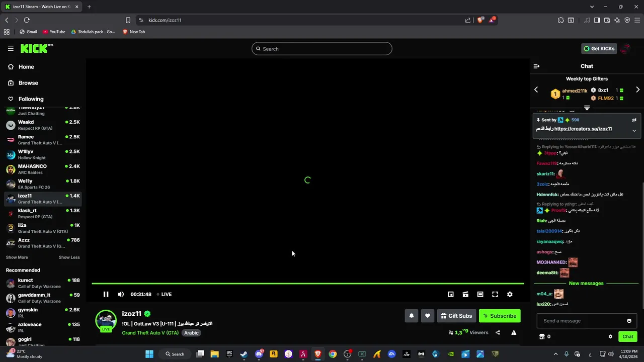Go to Kick logo home
Screen dimensions: 644x362
click(x=36, y=48)
